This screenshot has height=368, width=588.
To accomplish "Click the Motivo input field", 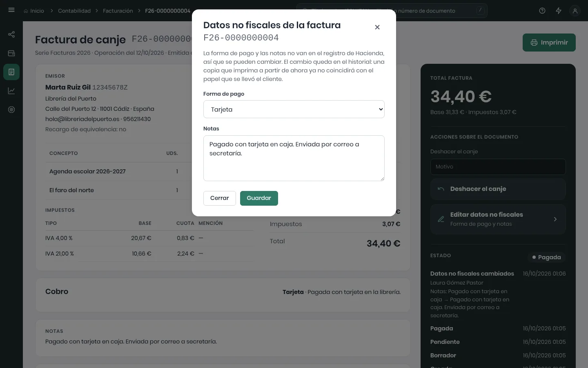I will pyautogui.click(x=498, y=167).
